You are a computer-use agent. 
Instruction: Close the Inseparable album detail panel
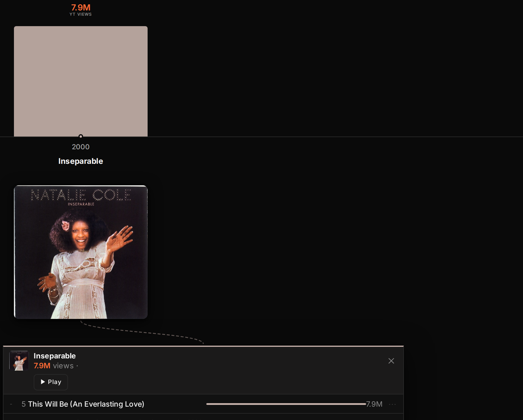pyautogui.click(x=391, y=361)
